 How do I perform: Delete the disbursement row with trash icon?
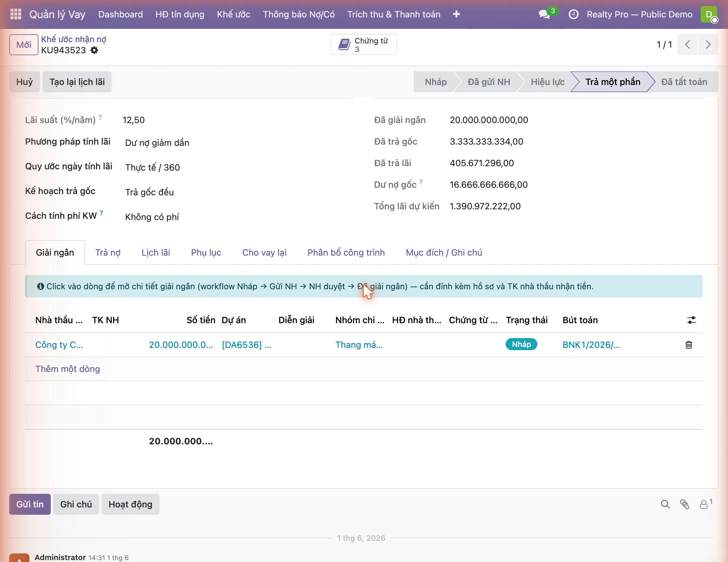point(689,345)
